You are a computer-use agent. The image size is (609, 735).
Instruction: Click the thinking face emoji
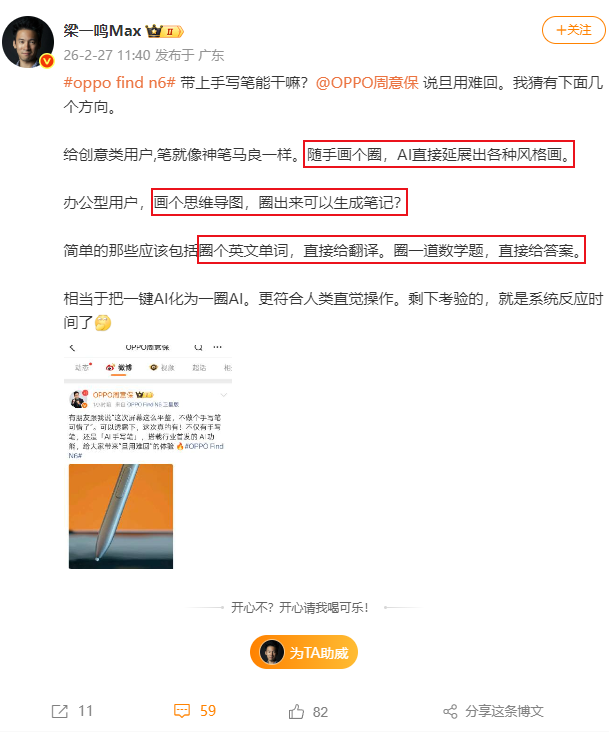tap(103, 322)
